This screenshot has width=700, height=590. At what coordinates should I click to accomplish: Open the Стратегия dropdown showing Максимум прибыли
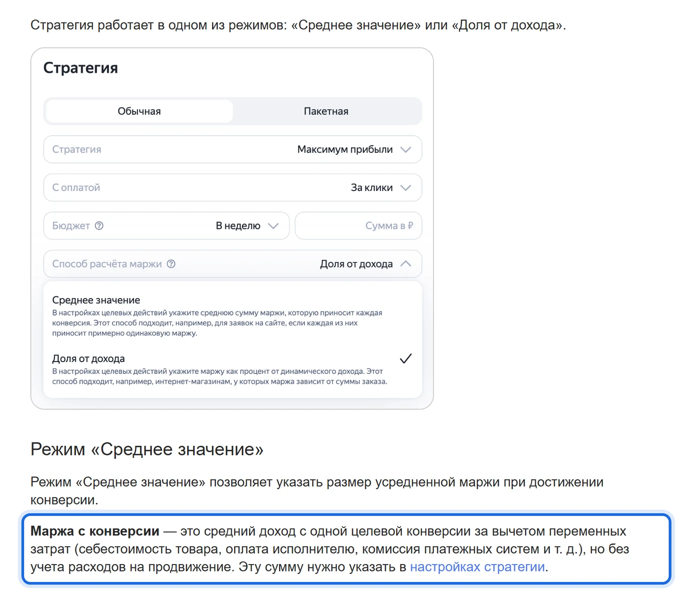coord(232,149)
